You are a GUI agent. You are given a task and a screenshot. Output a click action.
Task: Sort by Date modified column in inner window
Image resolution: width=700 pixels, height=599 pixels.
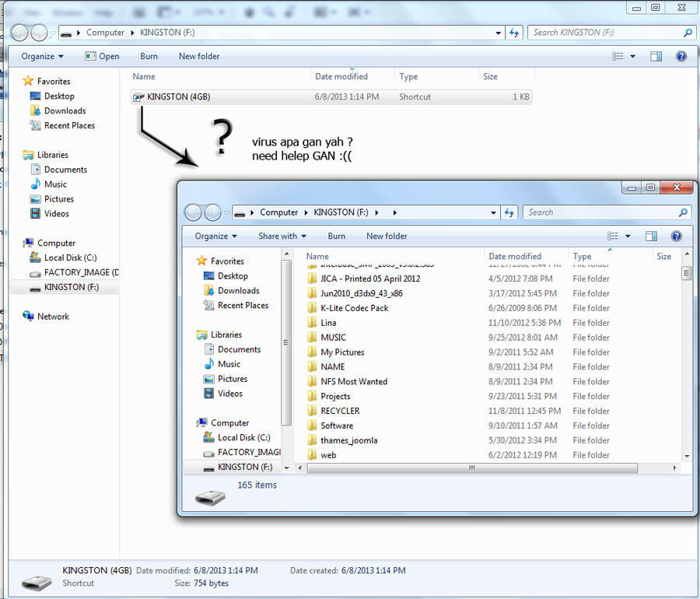514,256
